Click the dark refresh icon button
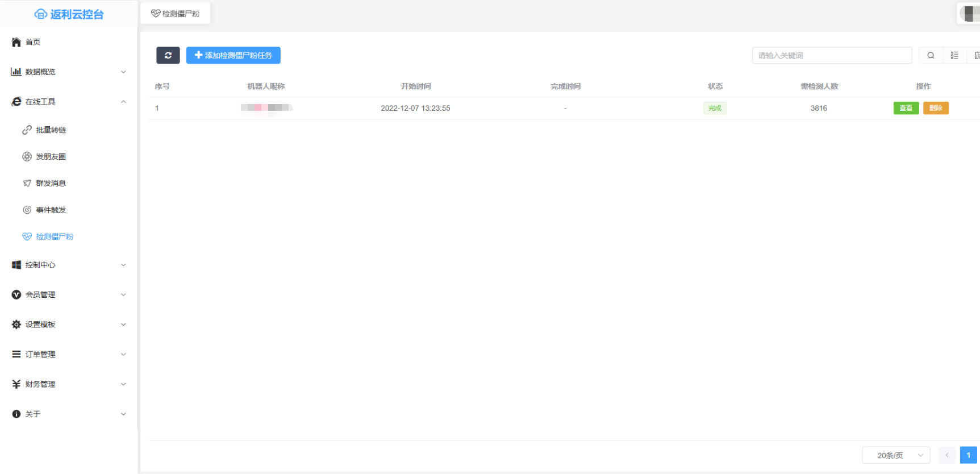 coord(168,55)
